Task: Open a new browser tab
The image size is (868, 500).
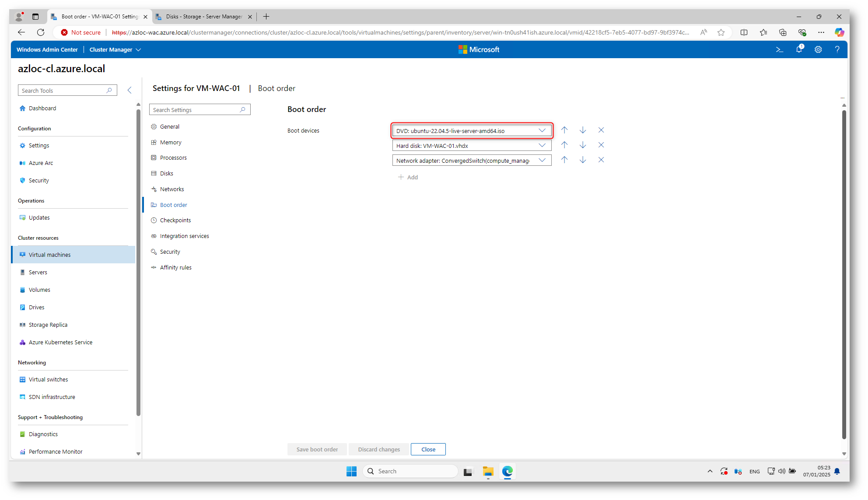Action: (x=266, y=17)
